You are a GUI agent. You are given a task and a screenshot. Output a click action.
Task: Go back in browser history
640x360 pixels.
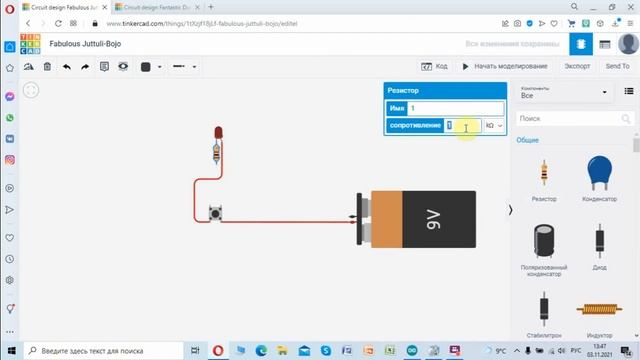[x=28, y=24]
